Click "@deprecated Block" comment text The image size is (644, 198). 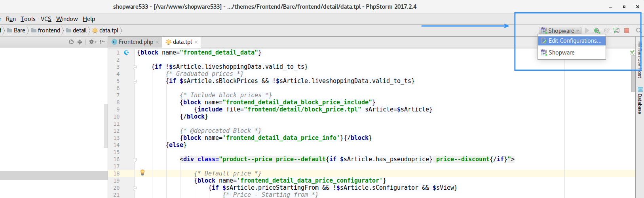(x=220, y=131)
